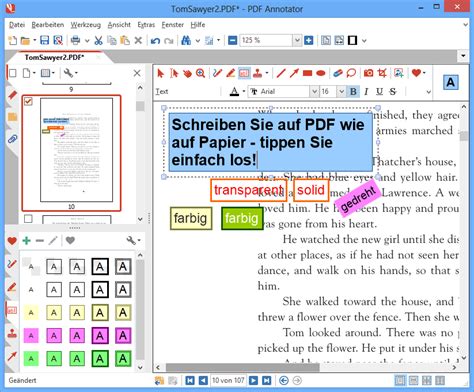Go to the previous page button
The image size is (474, 392).
point(203,380)
